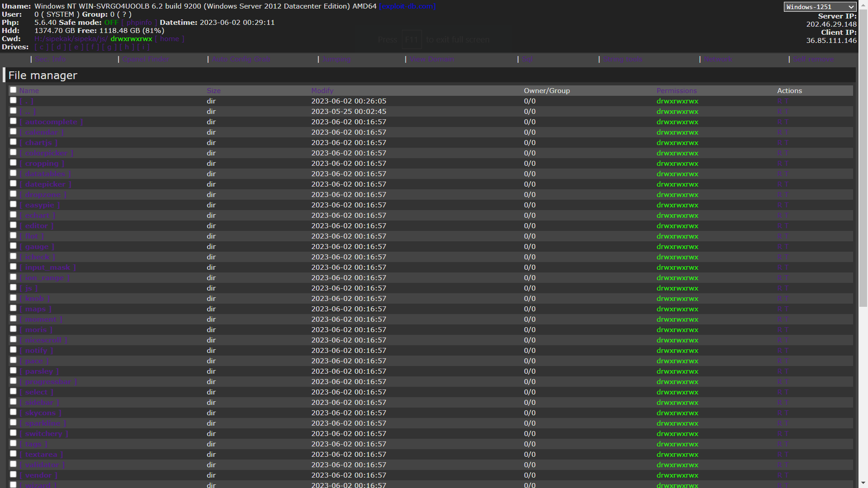868x488 pixels.
Task: Check the box for the autocomplete folder
Action: click(13, 121)
